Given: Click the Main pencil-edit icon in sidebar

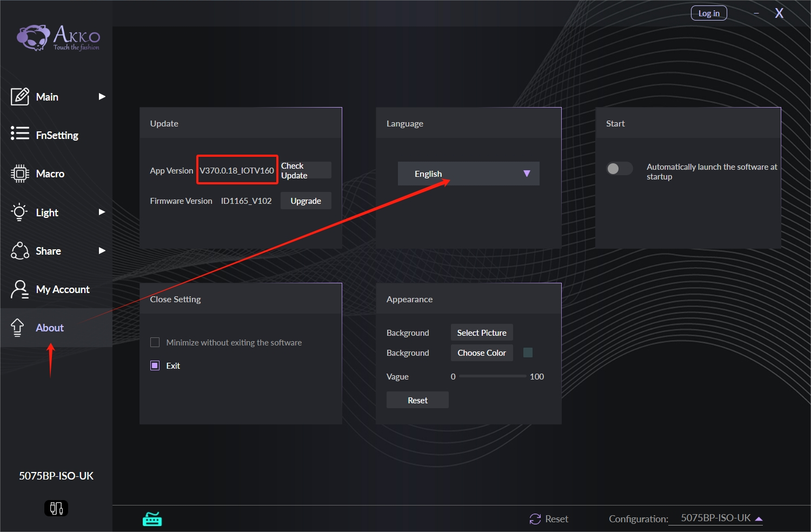Looking at the screenshot, I should point(20,97).
